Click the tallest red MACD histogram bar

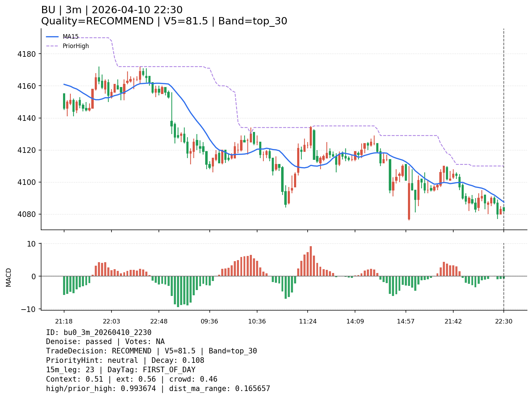tap(311, 261)
